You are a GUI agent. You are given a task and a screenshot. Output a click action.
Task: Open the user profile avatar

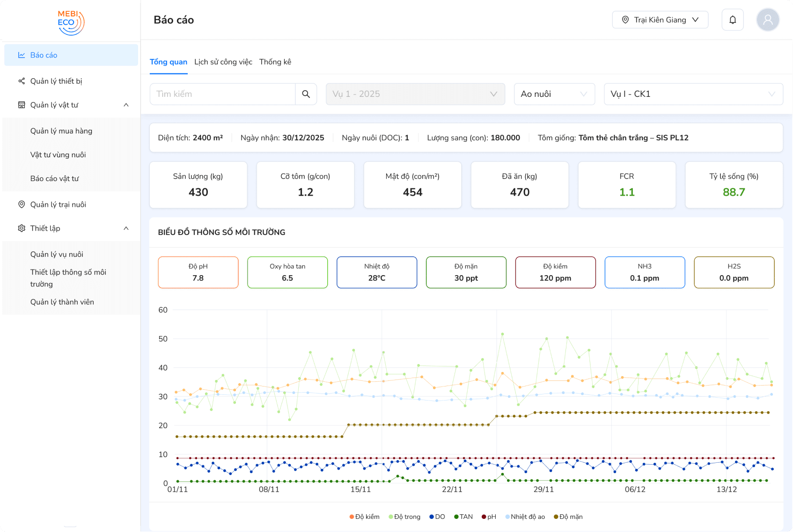[768, 20]
